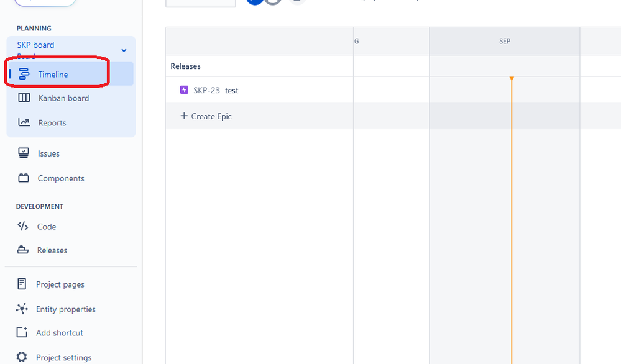621x364 pixels.
Task: Open Entity properties
Action: coord(65,309)
